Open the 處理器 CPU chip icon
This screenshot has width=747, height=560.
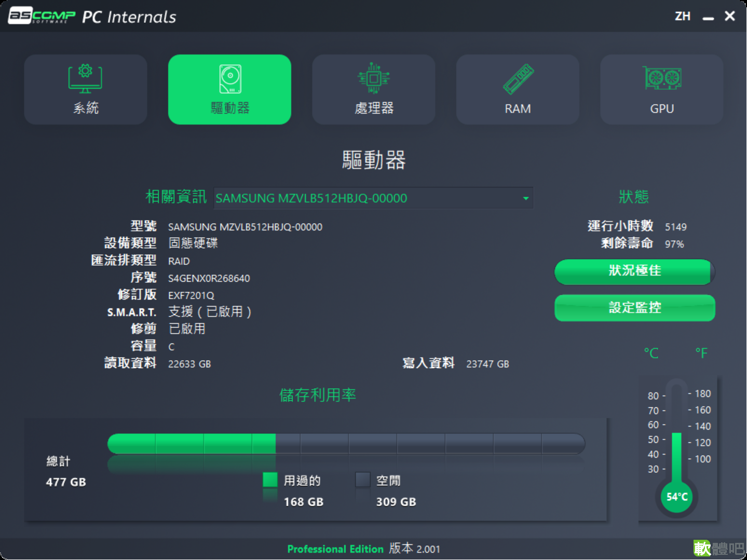click(x=374, y=78)
